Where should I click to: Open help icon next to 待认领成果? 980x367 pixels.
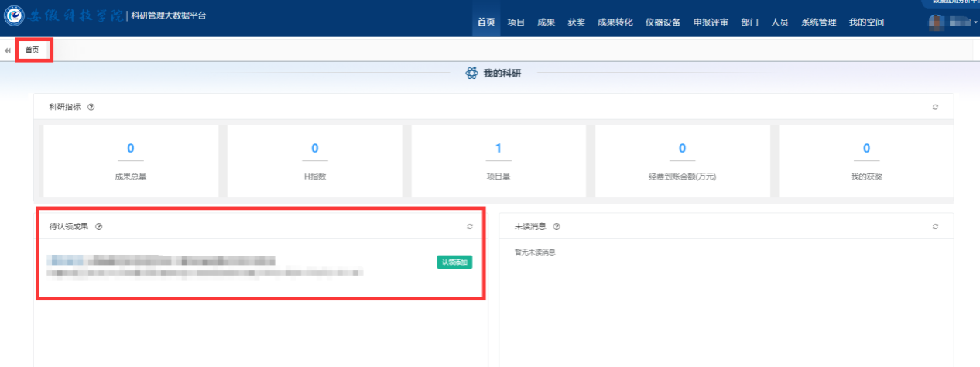pyautogui.click(x=99, y=227)
